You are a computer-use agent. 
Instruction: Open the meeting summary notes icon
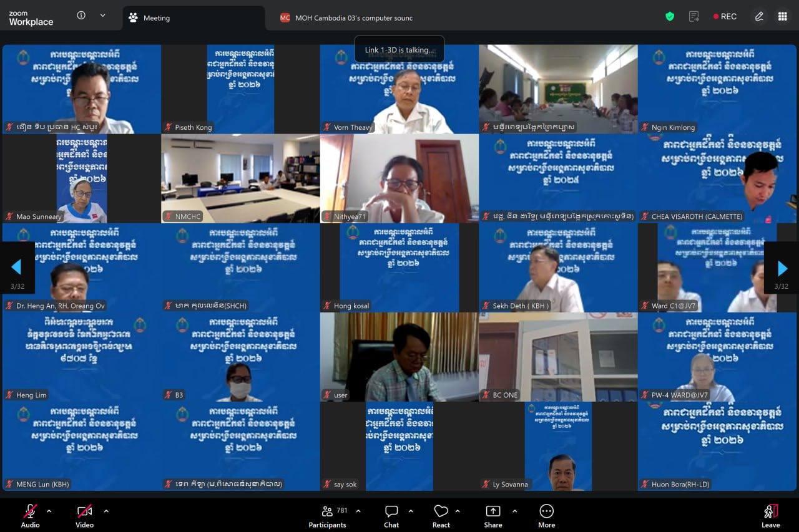(x=694, y=17)
